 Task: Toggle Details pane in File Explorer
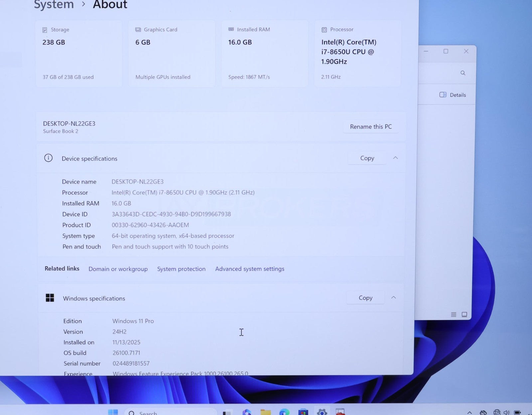click(453, 95)
